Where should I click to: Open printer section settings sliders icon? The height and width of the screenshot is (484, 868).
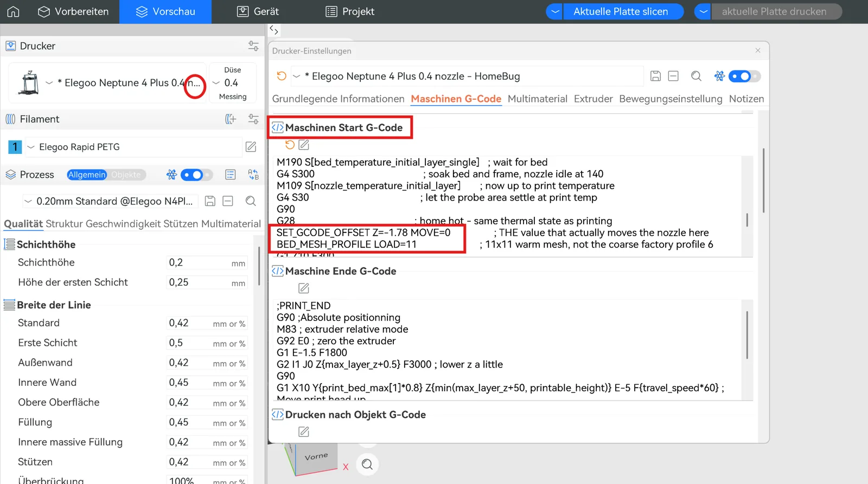pyautogui.click(x=253, y=46)
